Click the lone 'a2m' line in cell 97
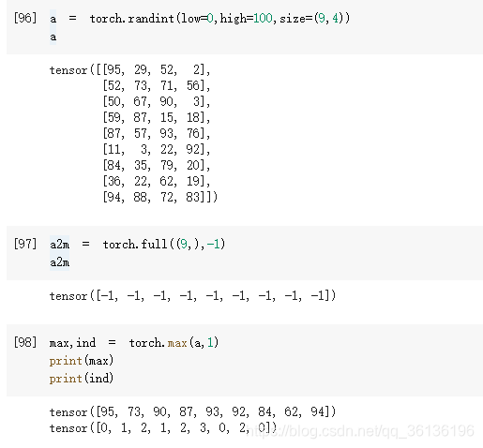Screen dimensions: 483x448 (59, 262)
